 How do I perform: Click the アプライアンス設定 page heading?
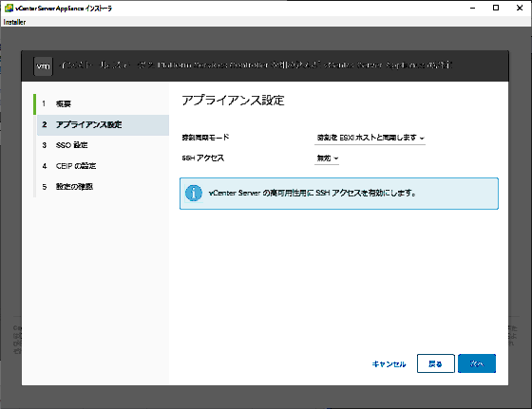tap(233, 101)
